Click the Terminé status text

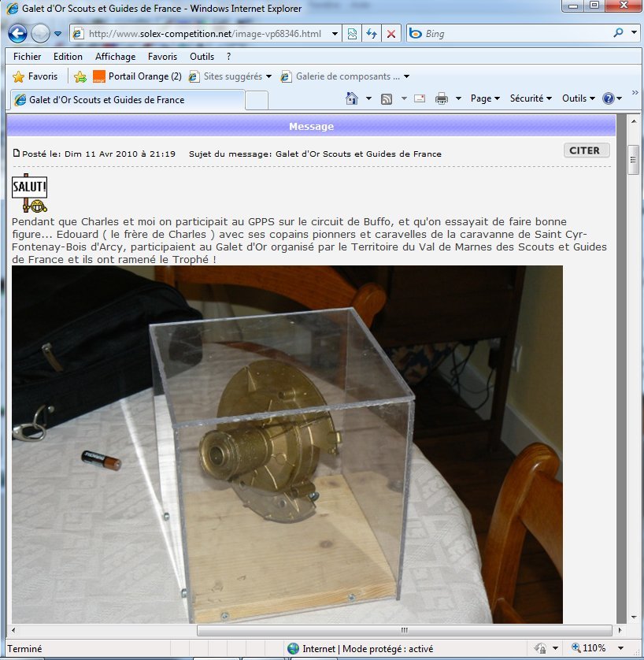click(x=25, y=649)
